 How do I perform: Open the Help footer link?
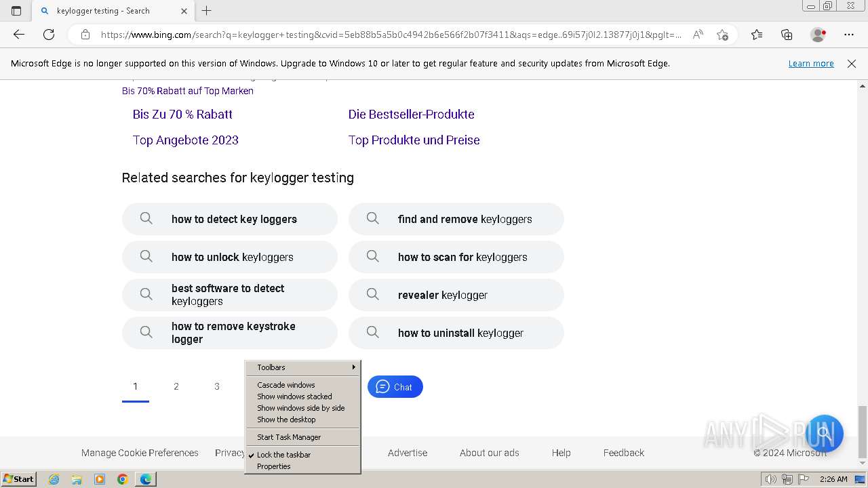pos(561,453)
